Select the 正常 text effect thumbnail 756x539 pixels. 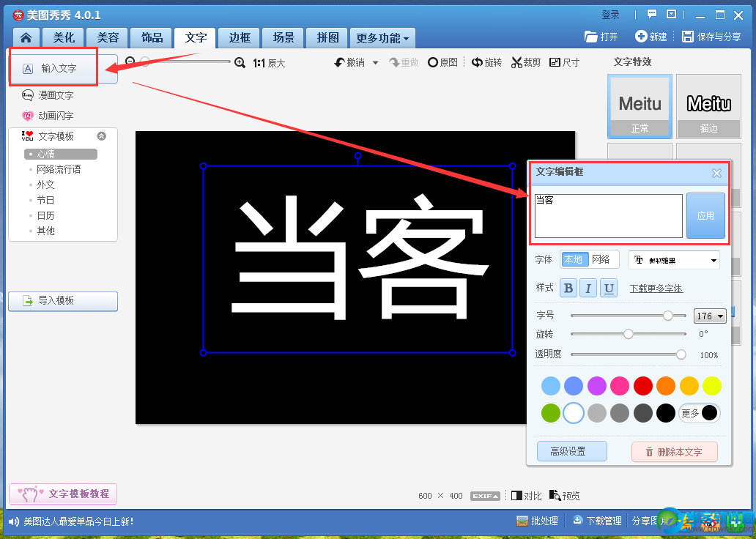[x=640, y=106]
